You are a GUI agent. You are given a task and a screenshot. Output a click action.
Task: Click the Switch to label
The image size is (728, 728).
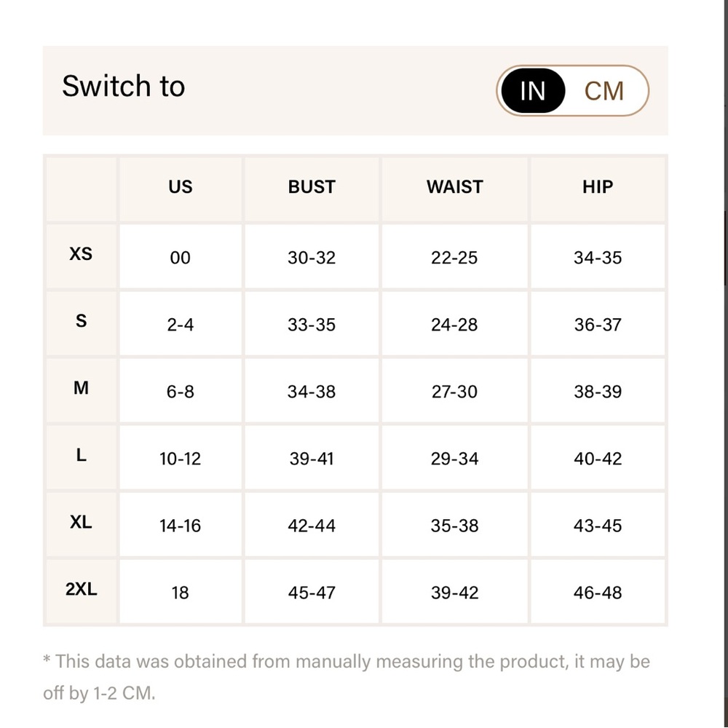click(124, 87)
